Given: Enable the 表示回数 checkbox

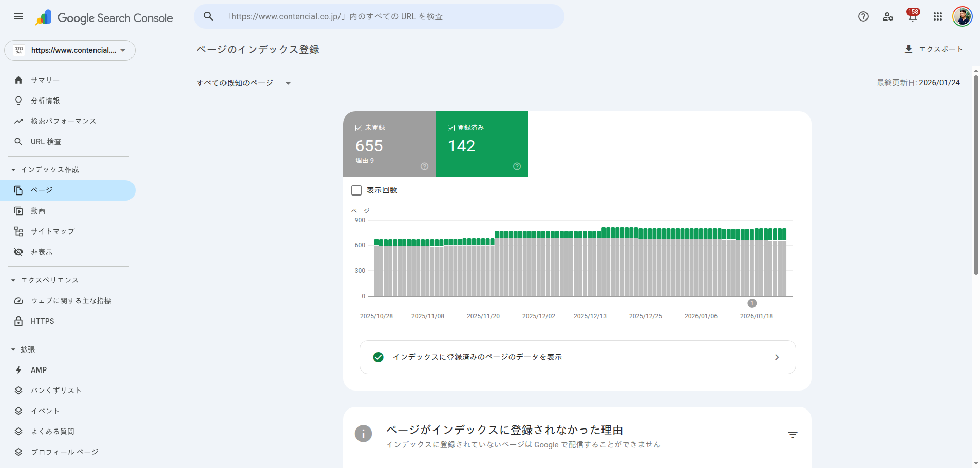Looking at the screenshot, I should point(355,190).
